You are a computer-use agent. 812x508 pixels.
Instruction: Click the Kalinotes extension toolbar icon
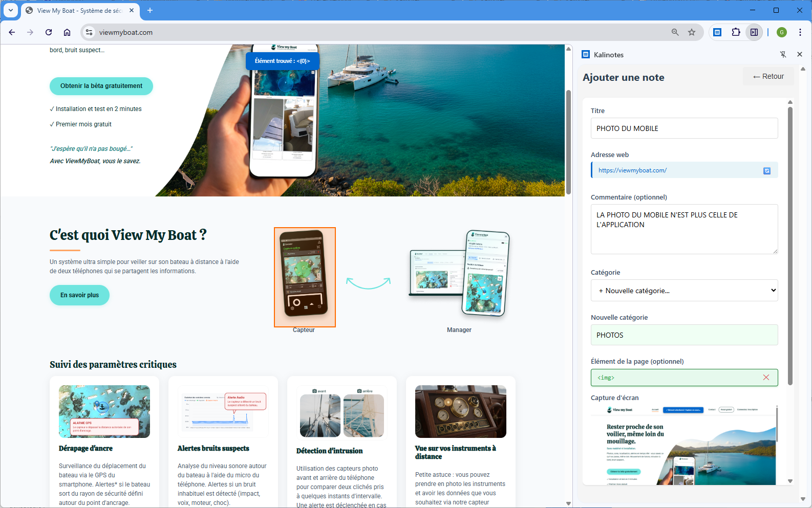(717, 32)
